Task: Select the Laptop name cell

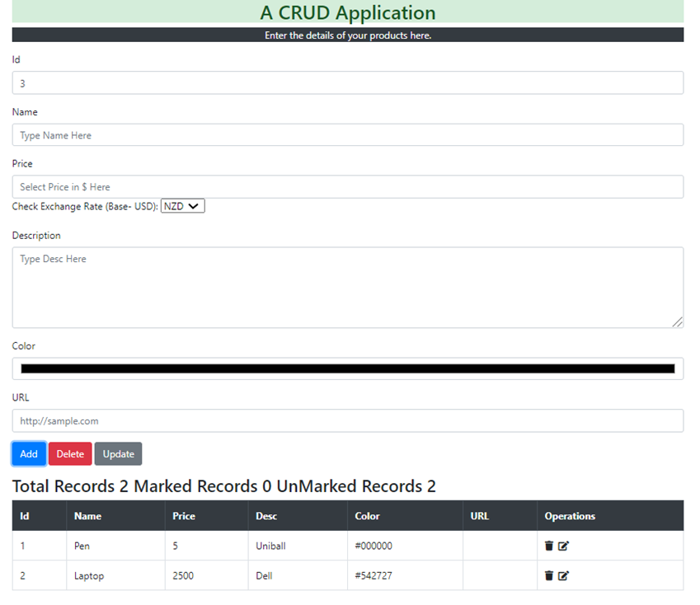Action: (x=89, y=576)
